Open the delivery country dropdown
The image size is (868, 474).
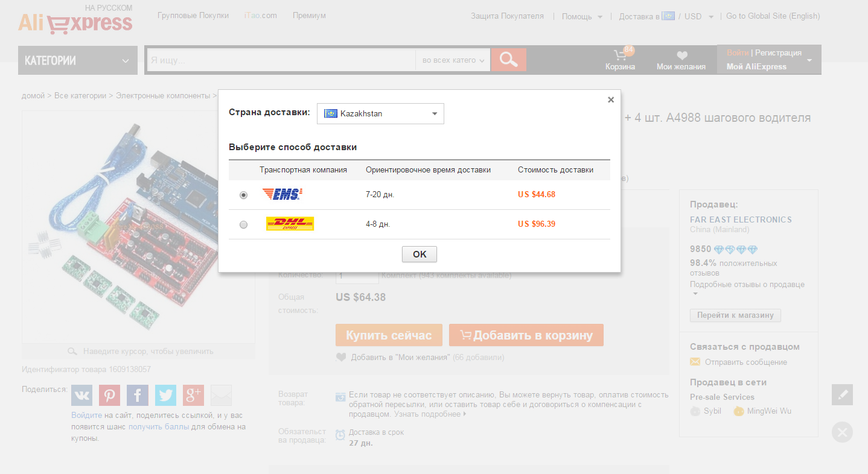coord(380,113)
